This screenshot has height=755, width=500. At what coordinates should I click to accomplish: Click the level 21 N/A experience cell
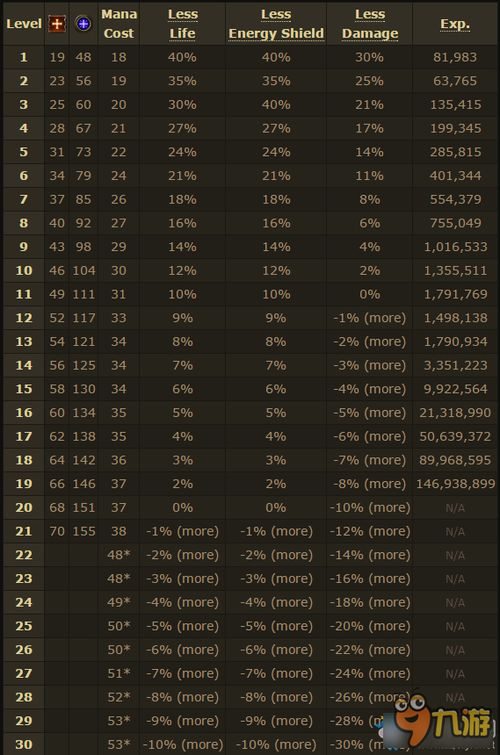455,532
